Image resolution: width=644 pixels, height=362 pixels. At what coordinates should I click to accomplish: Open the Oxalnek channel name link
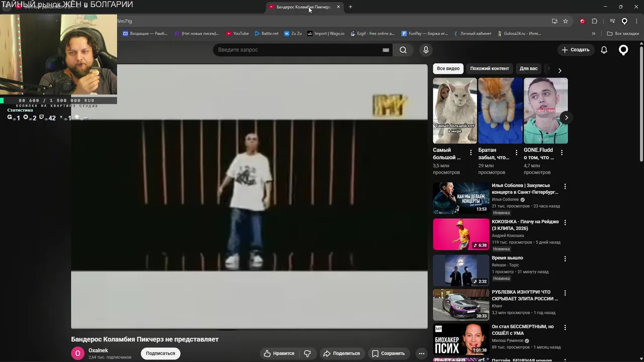coord(98,350)
